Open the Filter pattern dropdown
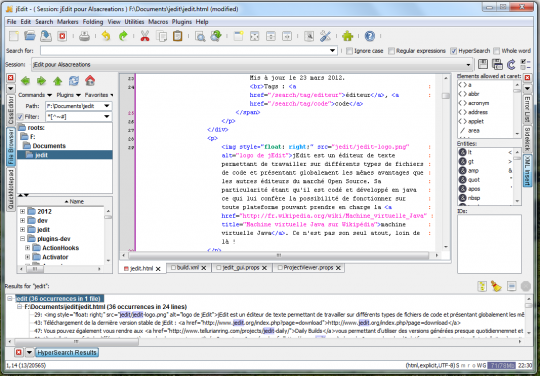The image size is (540, 376). click(x=107, y=117)
